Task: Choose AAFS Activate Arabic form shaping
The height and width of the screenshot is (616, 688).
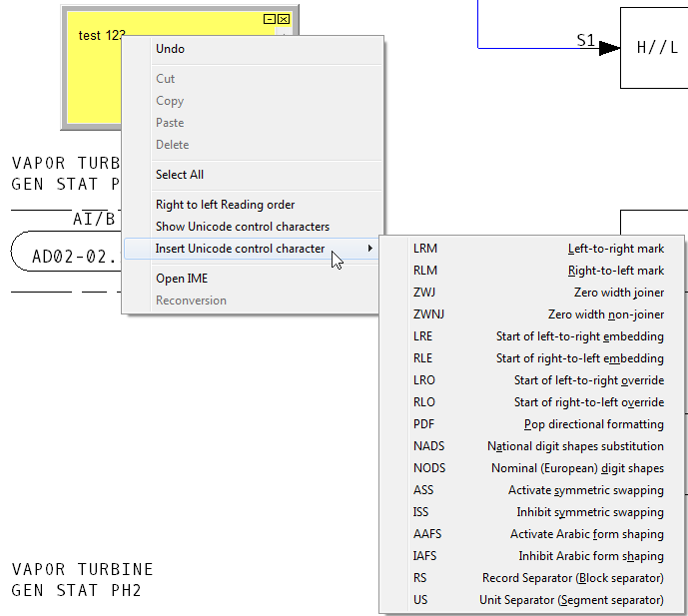Action: [532, 533]
